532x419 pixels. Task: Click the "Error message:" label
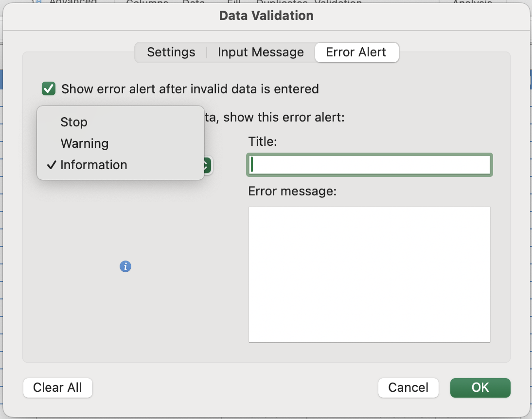pyautogui.click(x=292, y=191)
